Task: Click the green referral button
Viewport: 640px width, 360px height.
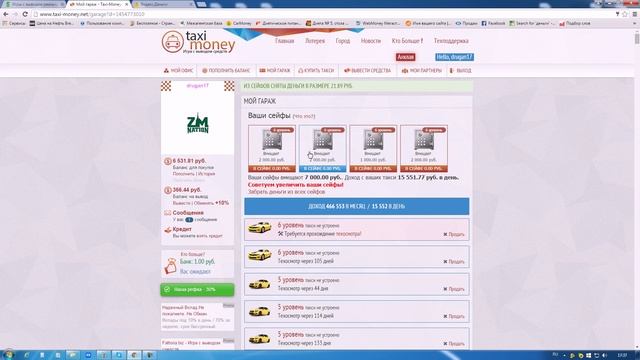Action: pyautogui.click(x=198, y=289)
